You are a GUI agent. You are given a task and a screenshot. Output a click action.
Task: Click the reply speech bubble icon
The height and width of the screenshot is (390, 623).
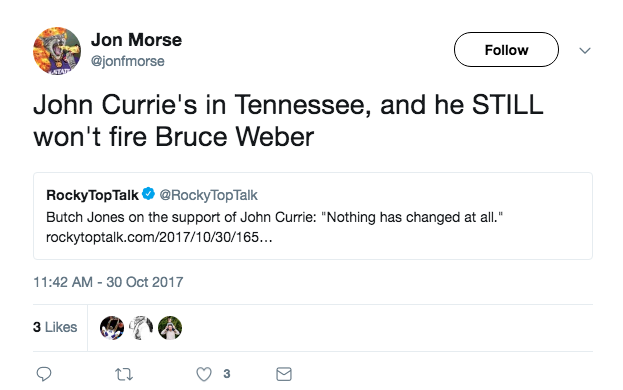[x=44, y=374]
